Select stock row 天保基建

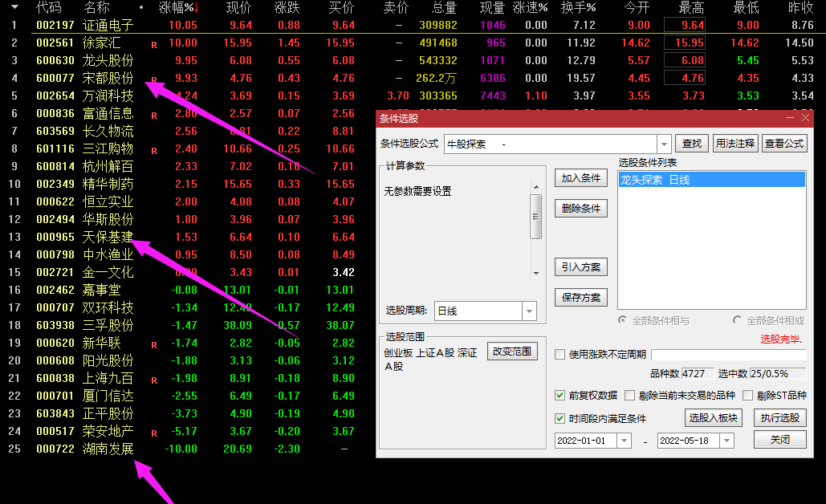pyautogui.click(x=188, y=237)
